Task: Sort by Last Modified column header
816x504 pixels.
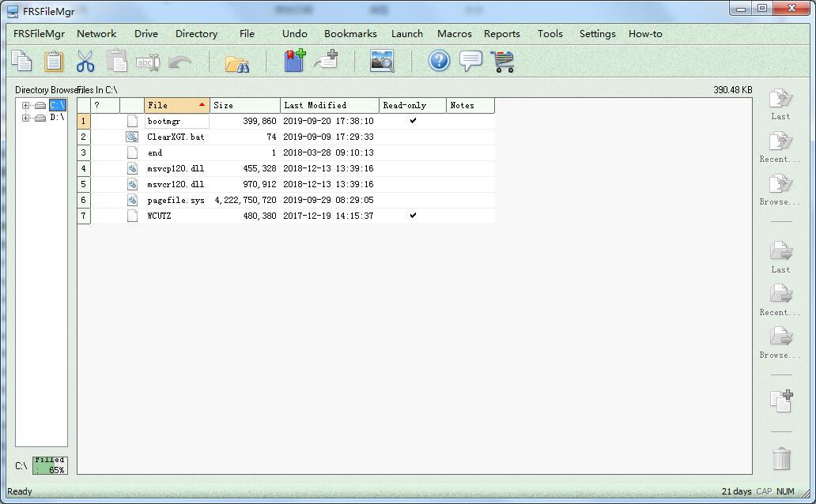Action: tap(330, 105)
